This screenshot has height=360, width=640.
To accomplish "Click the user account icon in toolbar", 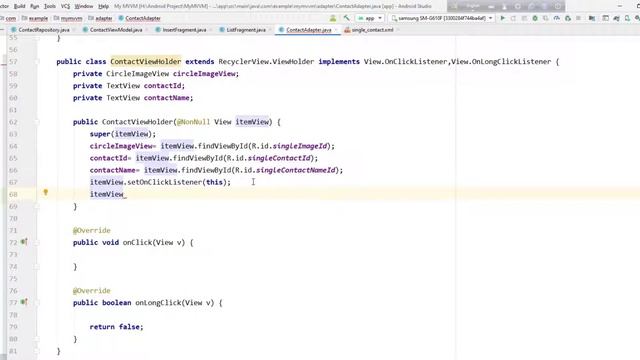I will [x=333, y=18].
